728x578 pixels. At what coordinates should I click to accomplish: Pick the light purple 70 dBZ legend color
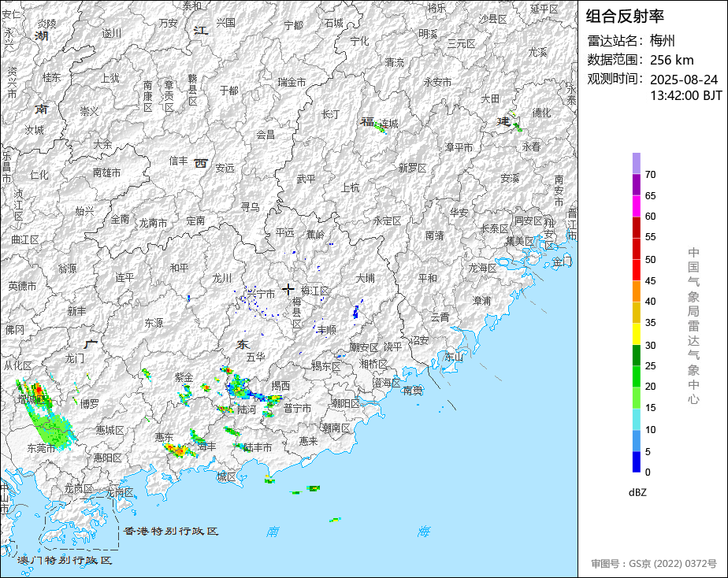(x=637, y=163)
